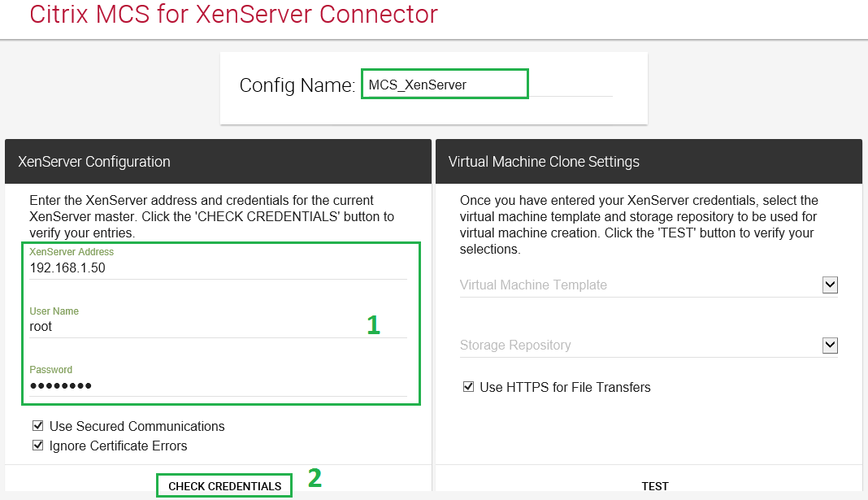The image size is (868, 500).
Task: Expand the Storage Repository dropdown arrow
Action: (830, 345)
